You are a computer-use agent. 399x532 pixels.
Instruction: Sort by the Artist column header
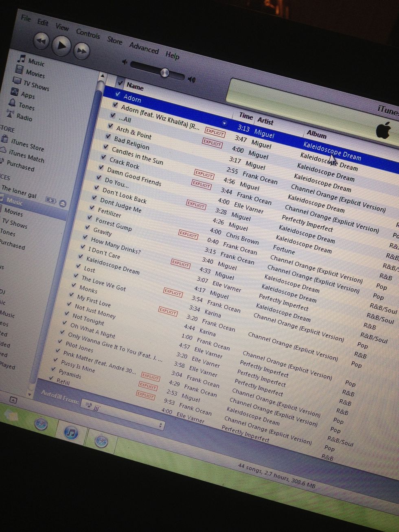coord(265,121)
